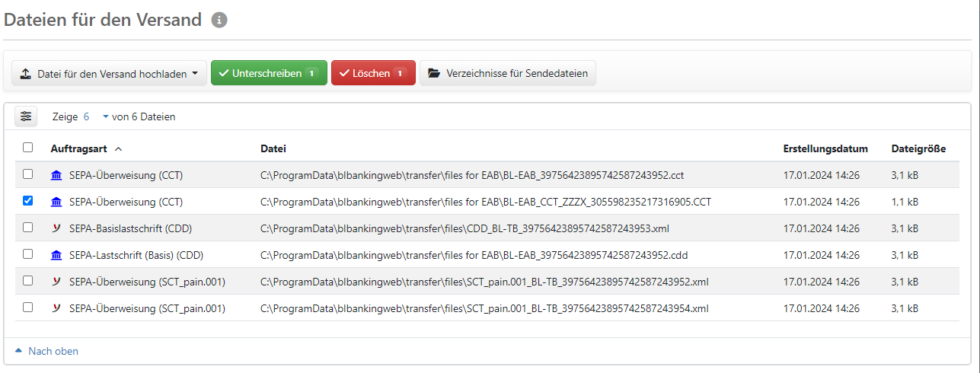Check the SCT_pain.001 row ending 243952.xml

[28, 281]
